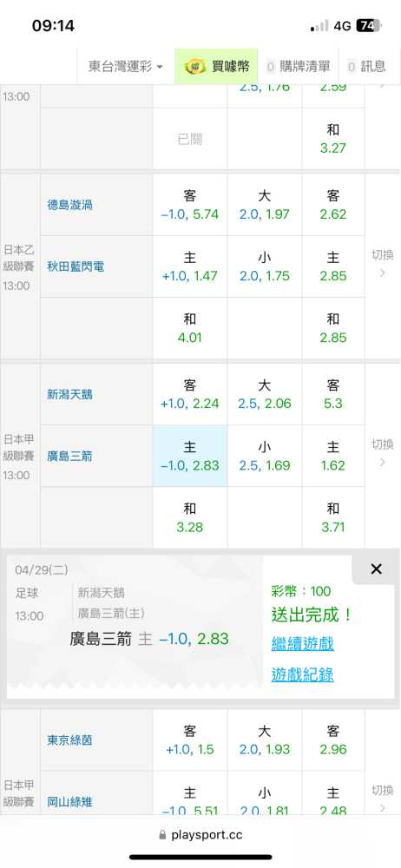
Task: Open the 東台灣運彩 dropdown
Action: tap(126, 67)
